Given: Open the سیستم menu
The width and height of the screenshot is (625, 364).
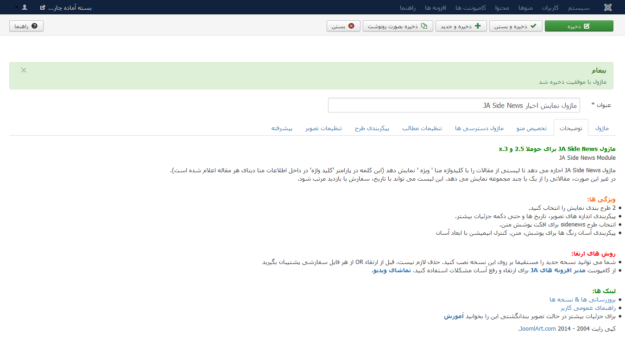Looking at the screenshot, I should [x=578, y=7].
